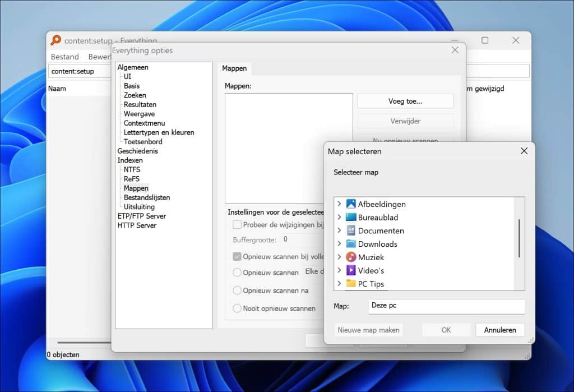The width and height of the screenshot is (574, 392).
Task: Click the Downloads folder icon
Action: coord(351,244)
